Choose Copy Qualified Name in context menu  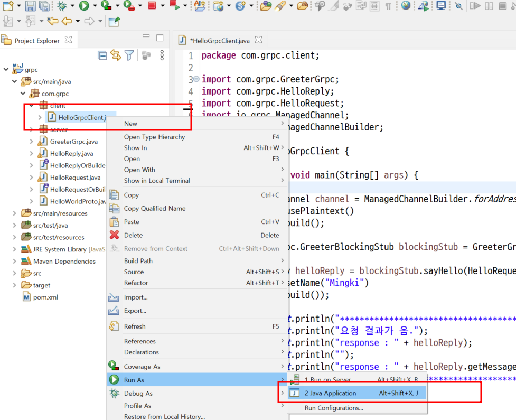[x=155, y=209]
